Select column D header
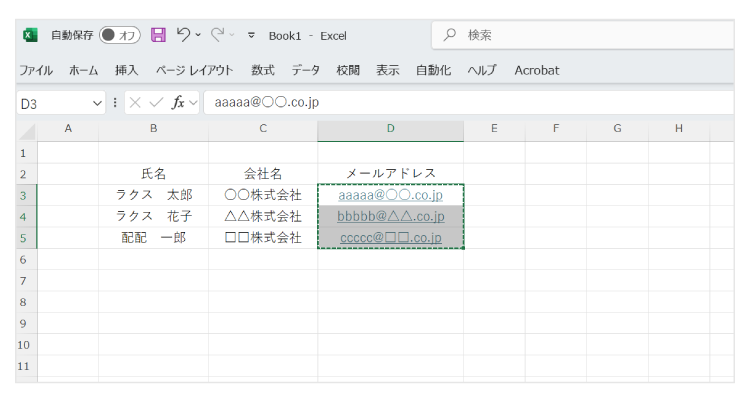 pyautogui.click(x=390, y=129)
